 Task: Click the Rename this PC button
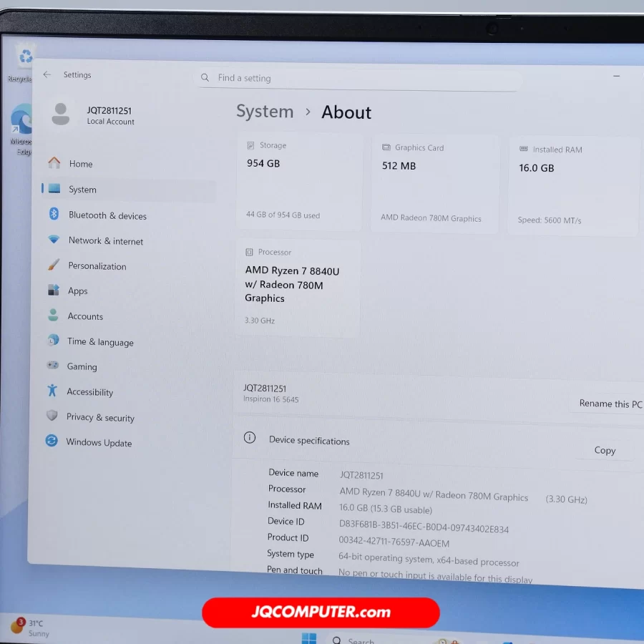(x=609, y=404)
